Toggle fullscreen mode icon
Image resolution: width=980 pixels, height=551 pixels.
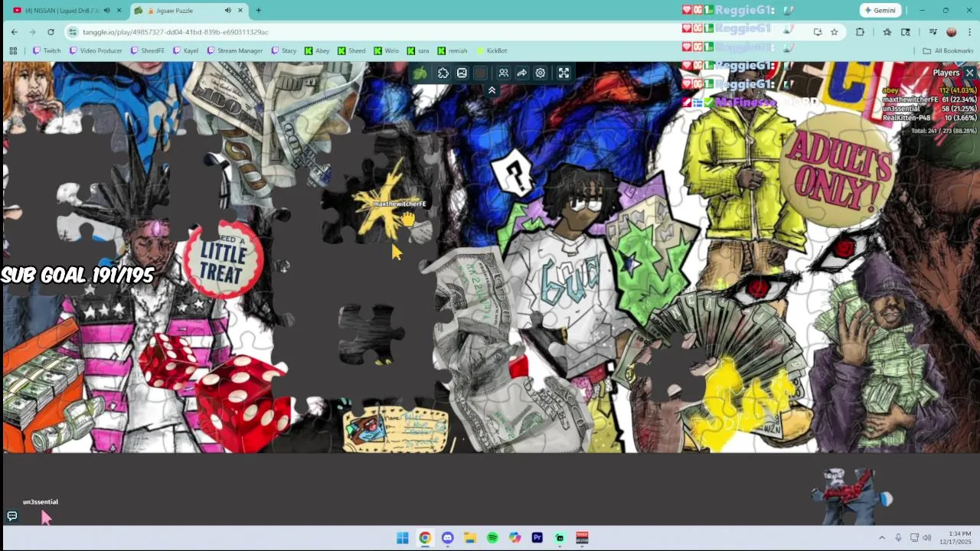(x=563, y=73)
